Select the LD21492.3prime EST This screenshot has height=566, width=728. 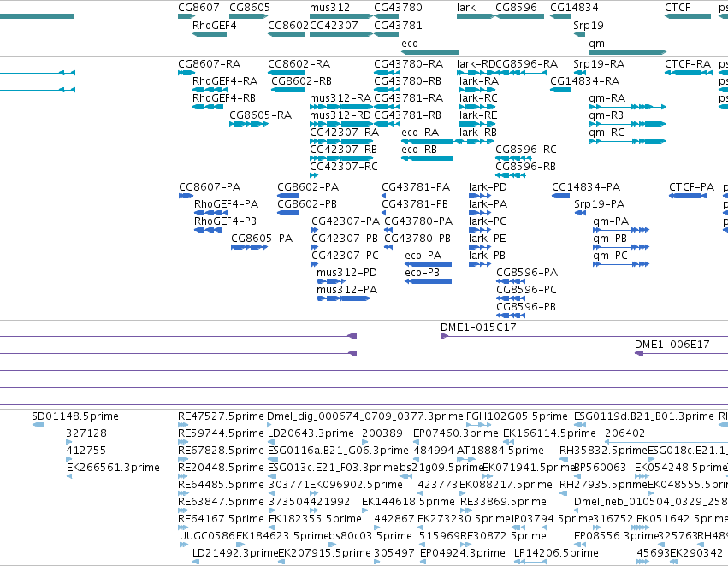(196, 562)
